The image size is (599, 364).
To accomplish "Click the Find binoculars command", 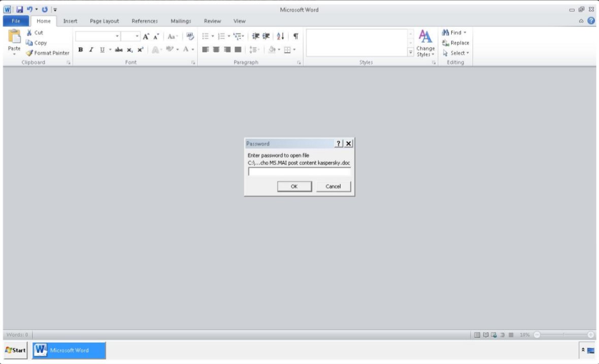I will (x=454, y=33).
